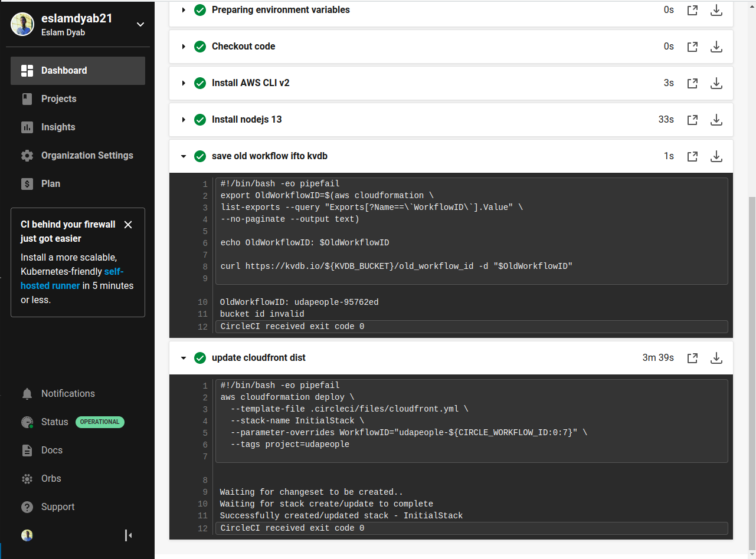This screenshot has height=559, width=756.
Task: Go to Projects in the sidebar
Action: coord(78,99)
